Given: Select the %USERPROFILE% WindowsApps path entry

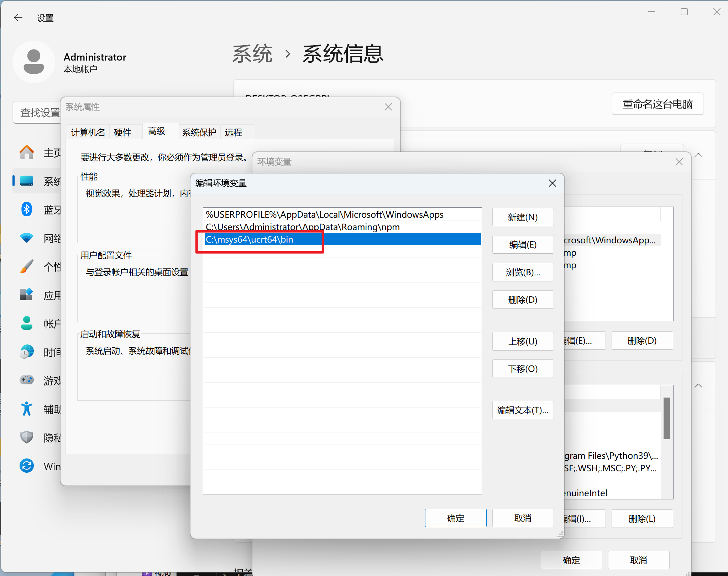Looking at the screenshot, I should [343, 214].
